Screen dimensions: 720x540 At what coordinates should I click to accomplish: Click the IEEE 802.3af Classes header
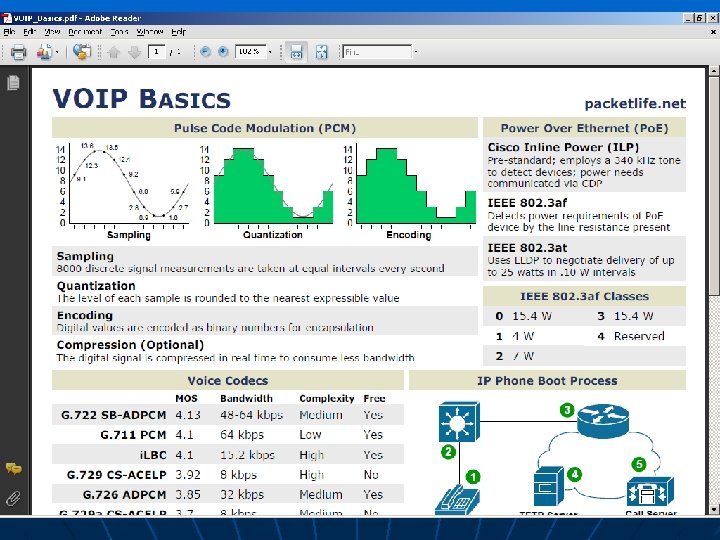click(585, 297)
